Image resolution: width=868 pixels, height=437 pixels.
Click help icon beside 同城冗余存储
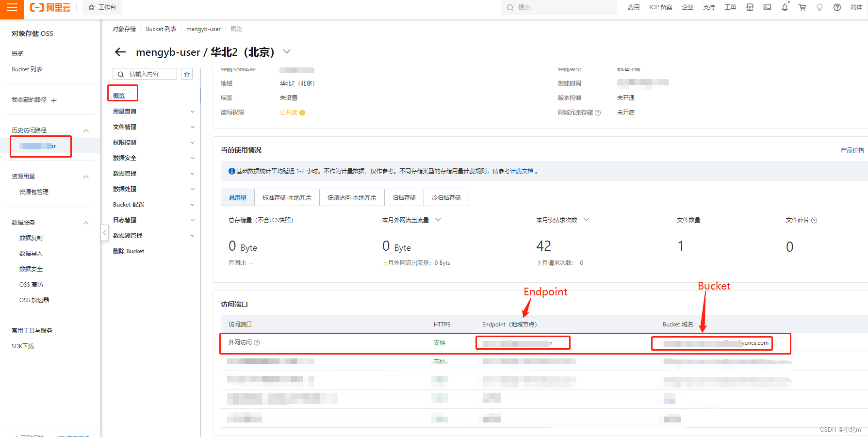(x=598, y=113)
